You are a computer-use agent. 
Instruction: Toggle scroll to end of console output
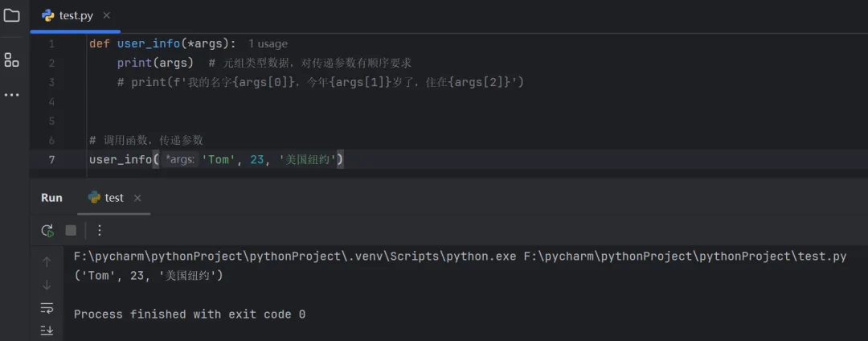47,330
